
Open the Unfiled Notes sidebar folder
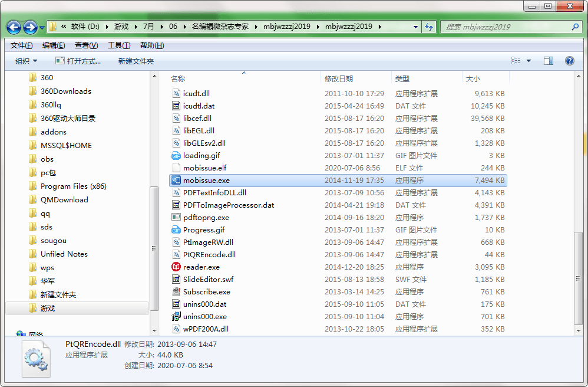(64, 254)
